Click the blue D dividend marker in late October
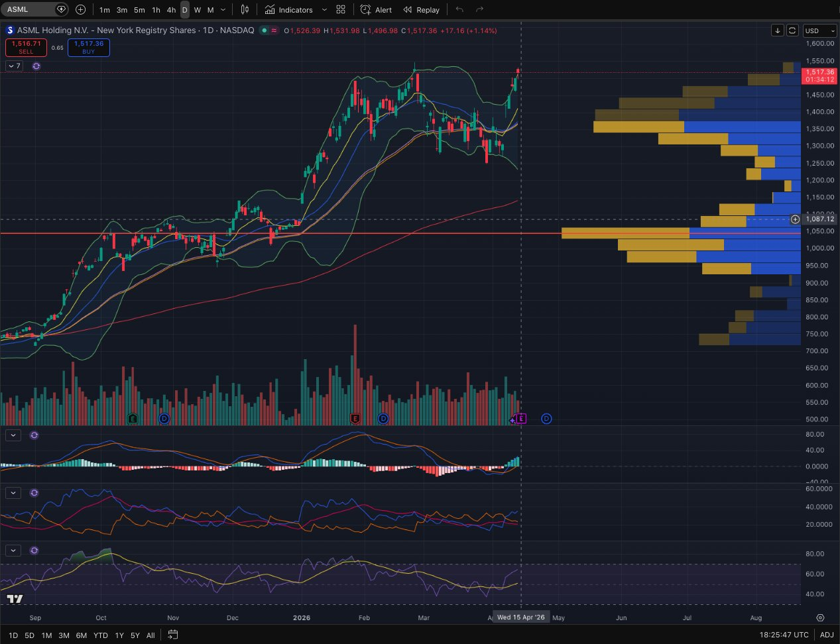This screenshot has height=644, width=840. [164, 419]
